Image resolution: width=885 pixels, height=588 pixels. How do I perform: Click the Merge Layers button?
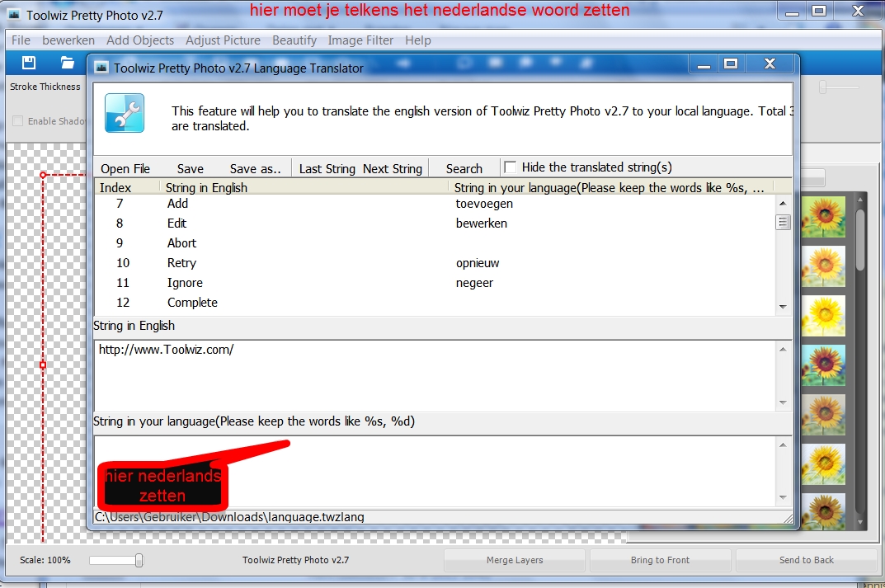click(515, 560)
